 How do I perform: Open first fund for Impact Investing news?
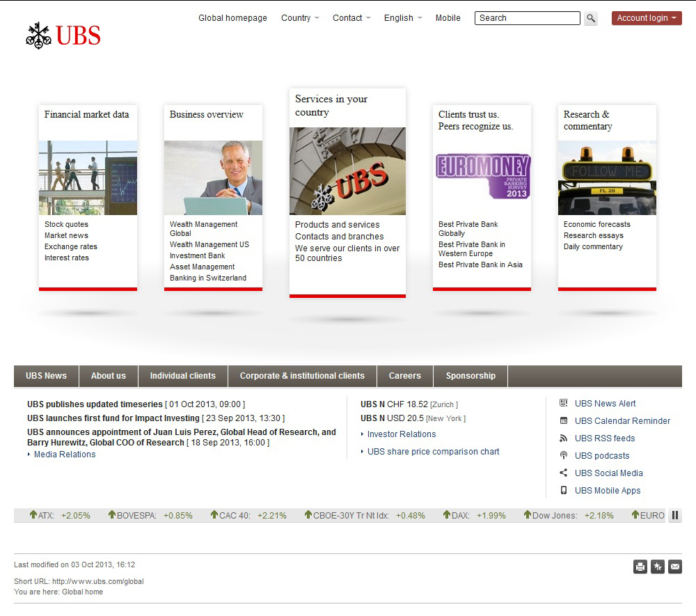click(113, 418)
